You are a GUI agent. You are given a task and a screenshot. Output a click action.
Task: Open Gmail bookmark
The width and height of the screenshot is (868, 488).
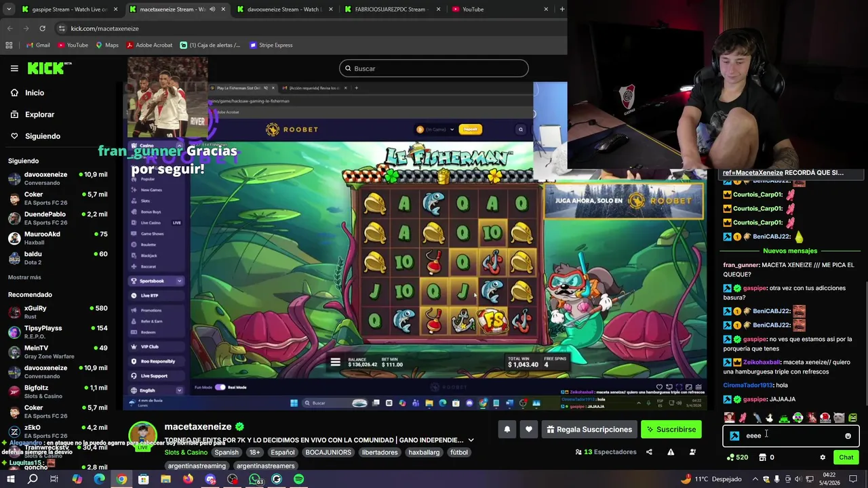pyautogui.click(x=38, y=45)
